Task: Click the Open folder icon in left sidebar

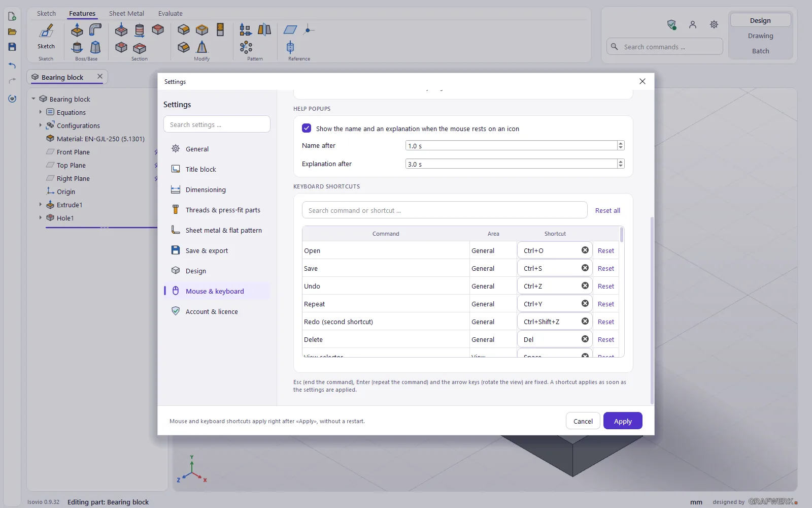Action: 12,31
